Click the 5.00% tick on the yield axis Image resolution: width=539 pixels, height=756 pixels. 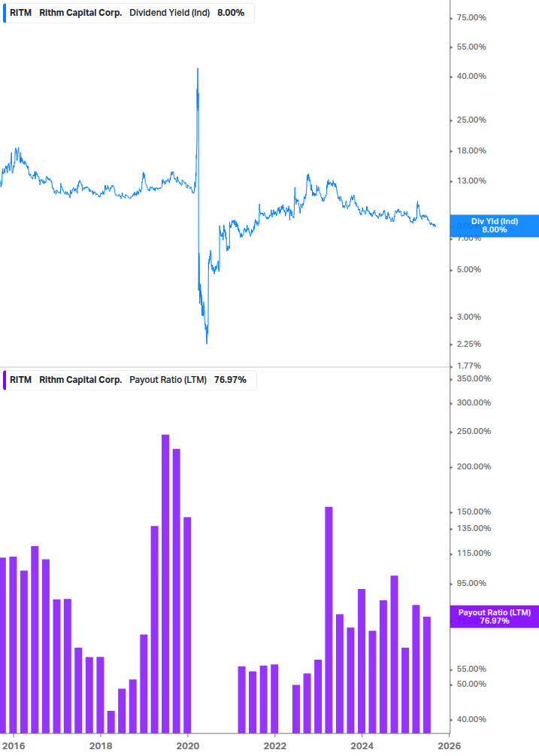point(468,269)
